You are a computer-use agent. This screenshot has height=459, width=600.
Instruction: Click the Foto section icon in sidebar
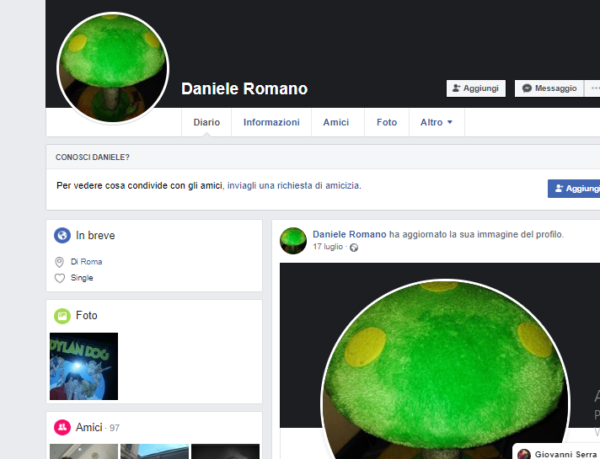tap(62, 316)
